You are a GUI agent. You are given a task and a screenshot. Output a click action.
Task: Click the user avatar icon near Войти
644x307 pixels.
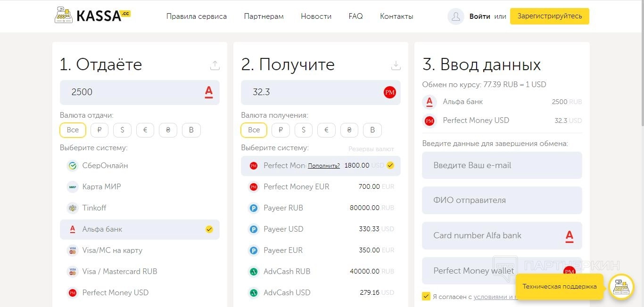coord(456,16)
